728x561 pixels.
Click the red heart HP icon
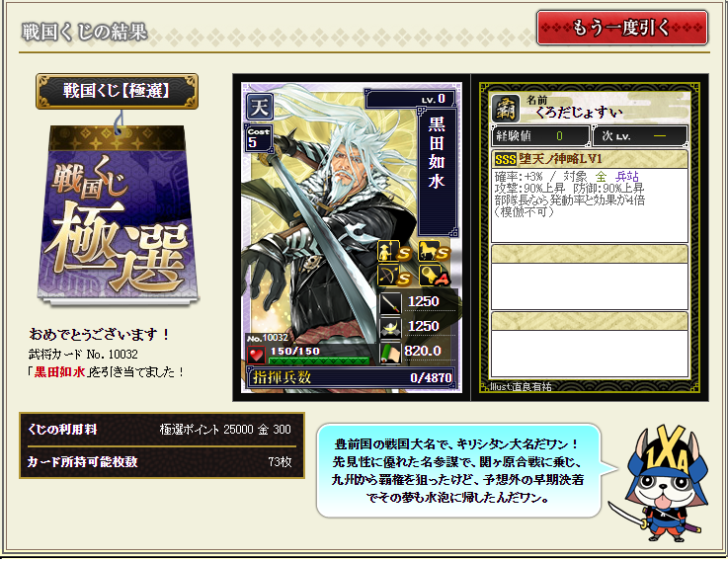point(256,355)
